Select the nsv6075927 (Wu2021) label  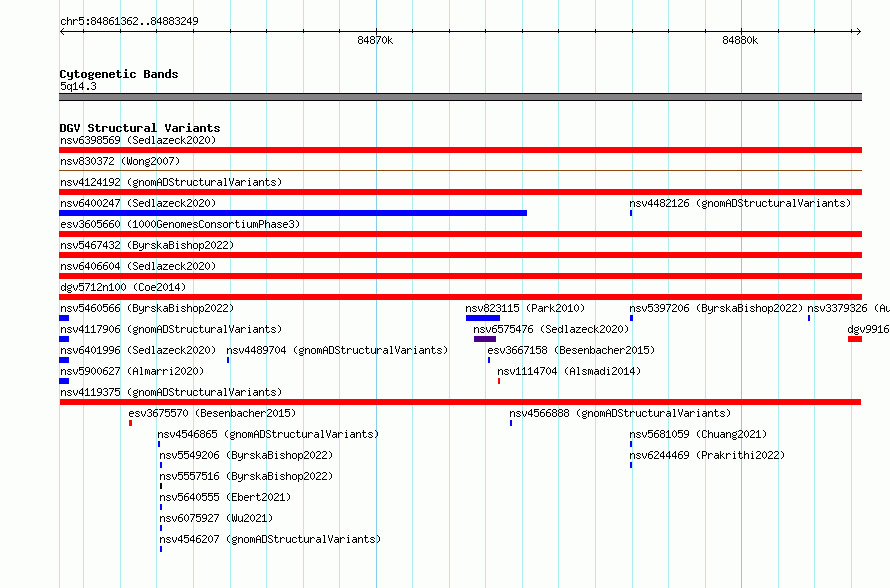click(x=216, y=518)
